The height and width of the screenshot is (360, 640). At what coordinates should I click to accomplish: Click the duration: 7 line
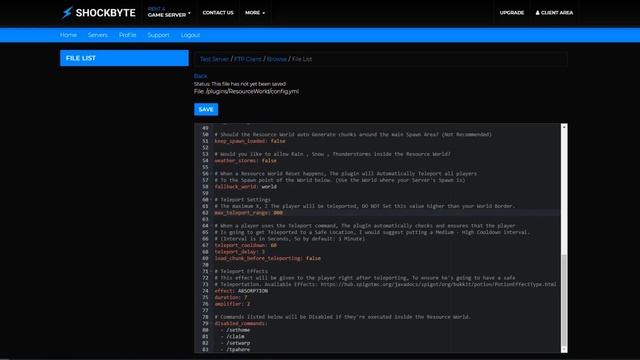[231, 298]
